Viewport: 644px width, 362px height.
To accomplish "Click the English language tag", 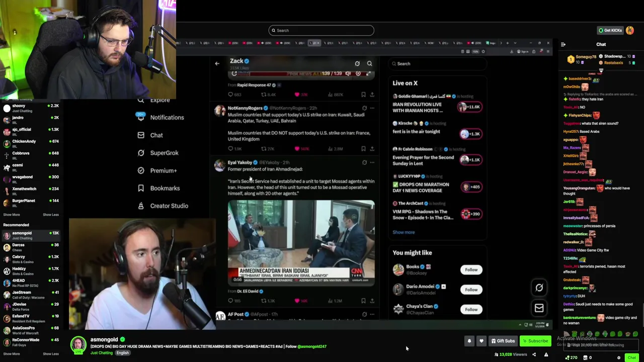I will [x=123, y=353].
